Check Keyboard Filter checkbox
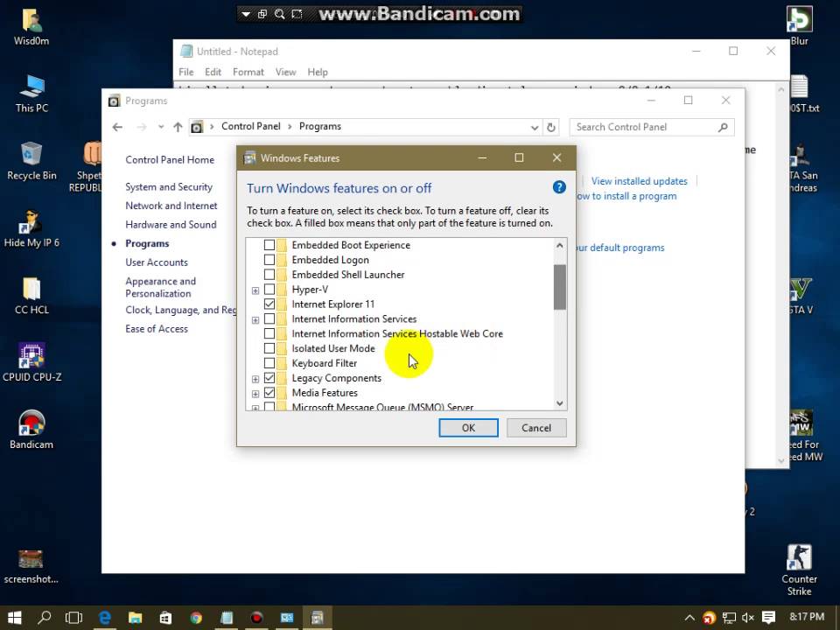Image resolution: width=840 pixels, height=630 pixels. [x=269, y=363]
